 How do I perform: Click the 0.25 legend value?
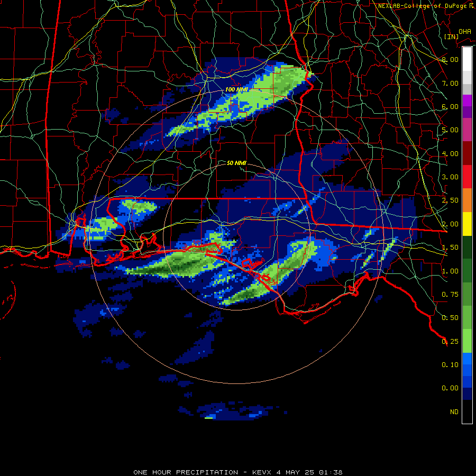point(450,342)
